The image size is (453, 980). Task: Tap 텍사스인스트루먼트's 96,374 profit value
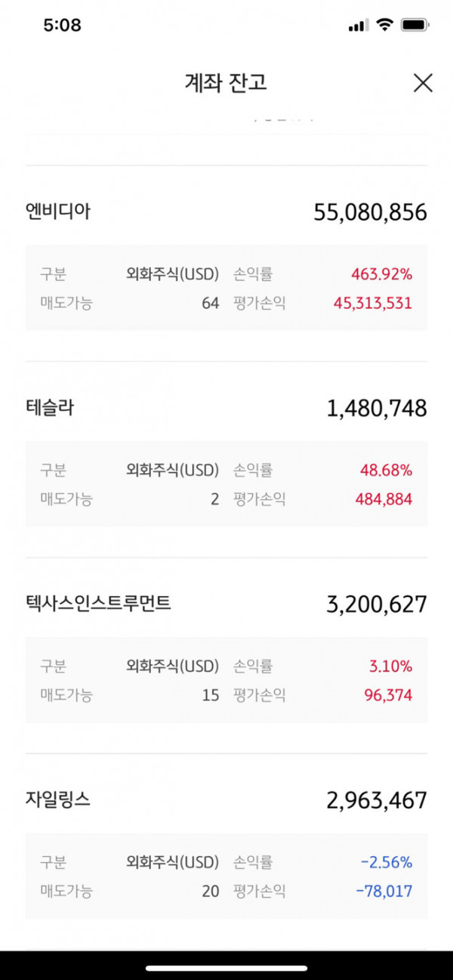pos(388,695)
